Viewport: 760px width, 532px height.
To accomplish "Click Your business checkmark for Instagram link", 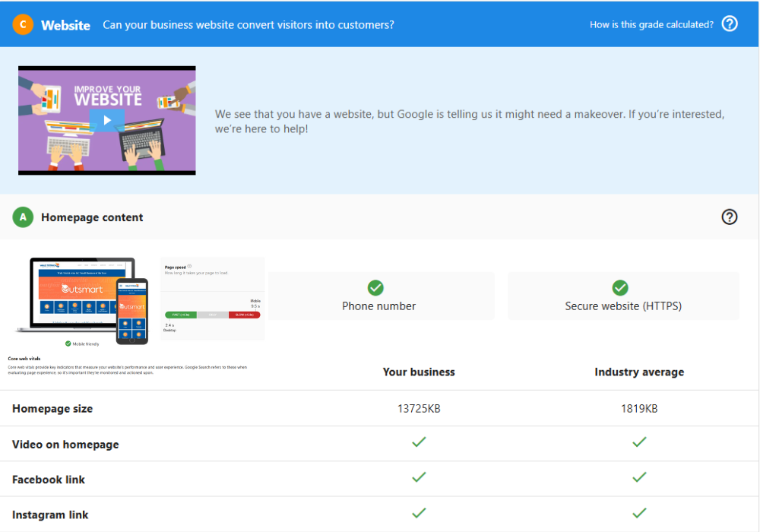I will [419, 513].
